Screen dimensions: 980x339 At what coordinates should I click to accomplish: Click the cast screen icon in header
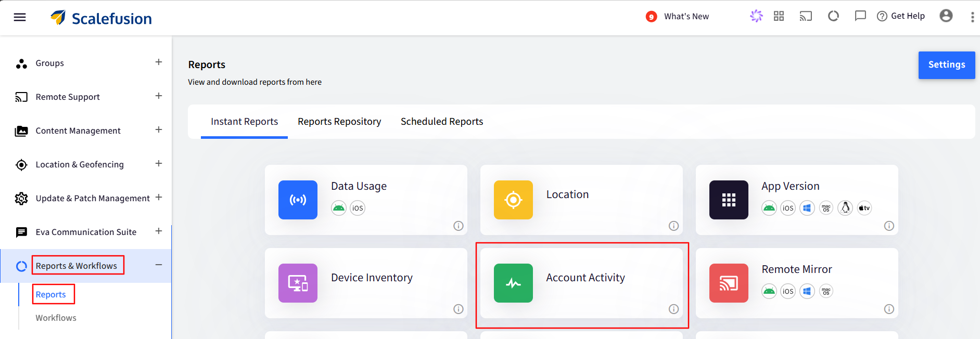806,16
